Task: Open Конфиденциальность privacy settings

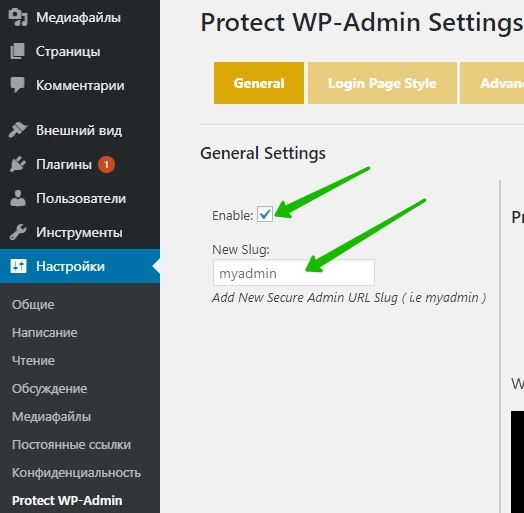Action: 77,473
